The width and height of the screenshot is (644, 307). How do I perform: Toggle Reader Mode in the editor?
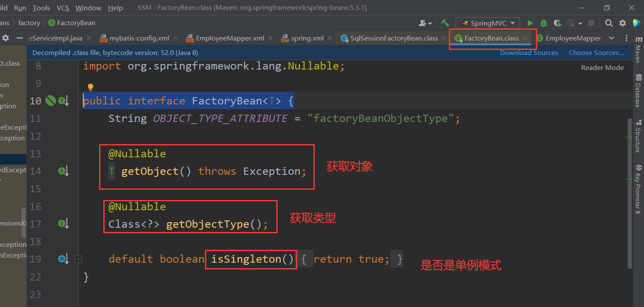tap(602, 67)
